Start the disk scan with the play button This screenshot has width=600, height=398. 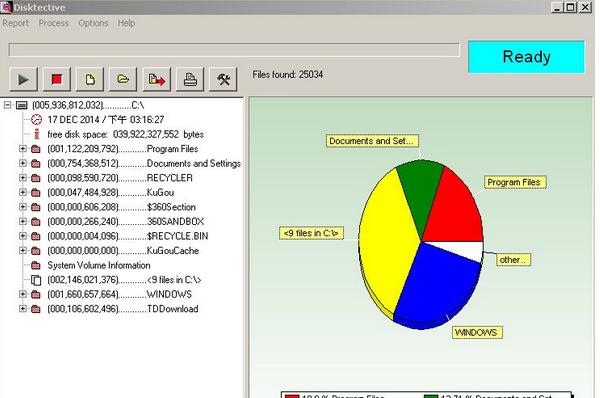(23, 79)
